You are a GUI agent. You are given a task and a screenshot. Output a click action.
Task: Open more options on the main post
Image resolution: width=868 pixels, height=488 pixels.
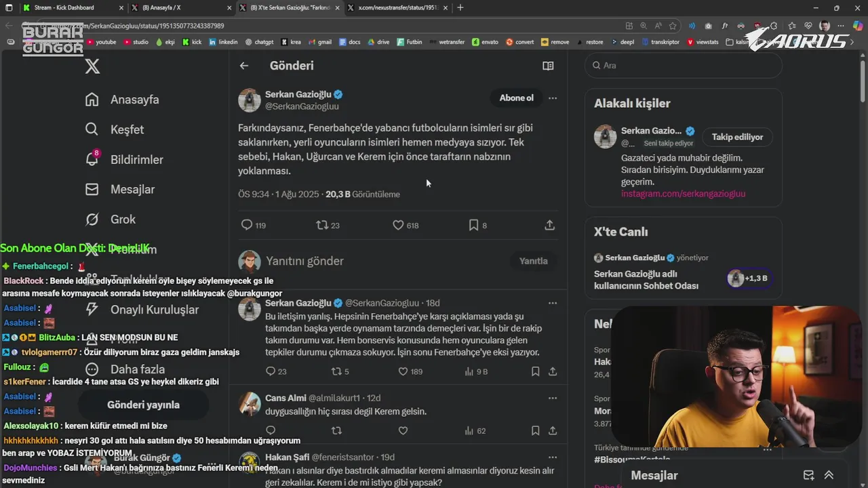[x=553, y=98]
